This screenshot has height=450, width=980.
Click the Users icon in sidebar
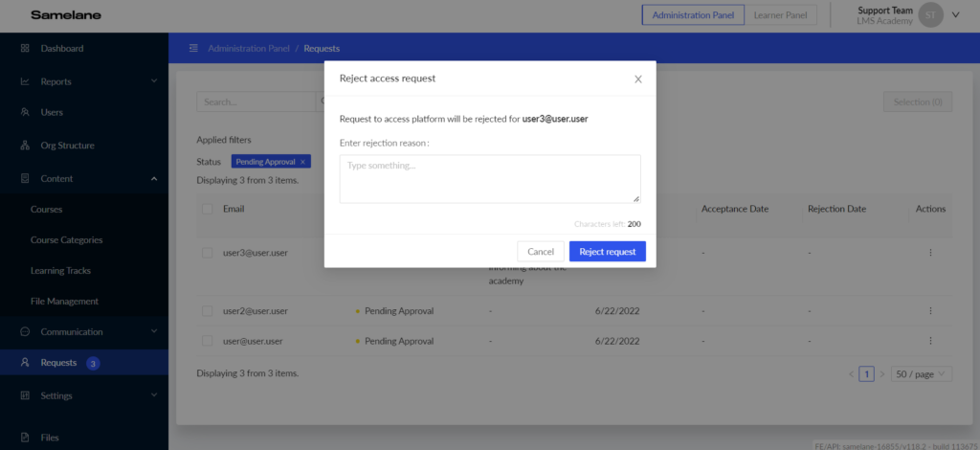point(25,112)
